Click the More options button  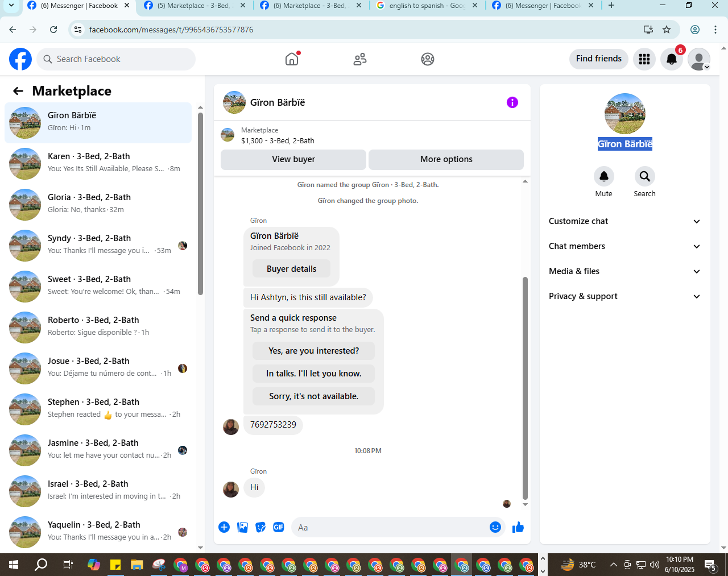tap(446, 159)
